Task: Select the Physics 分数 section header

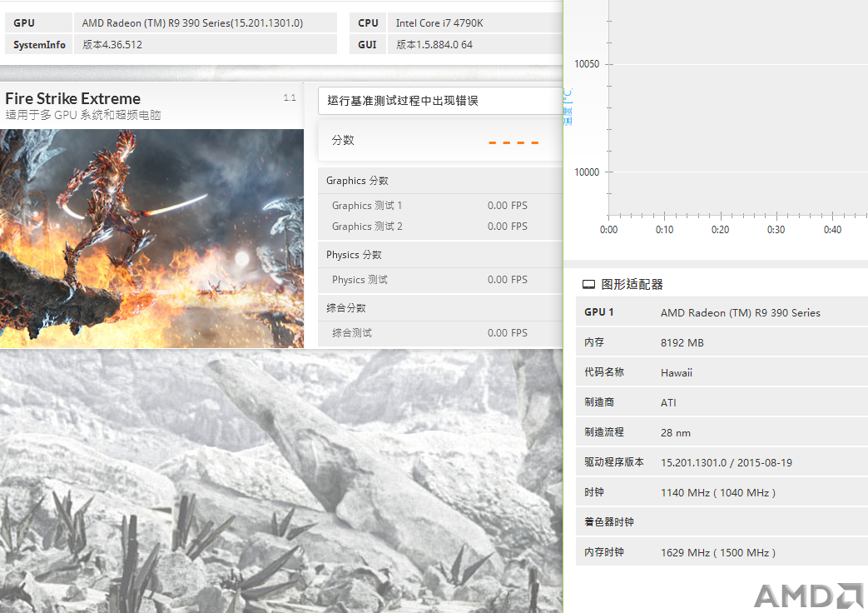Action: [354, 255]
